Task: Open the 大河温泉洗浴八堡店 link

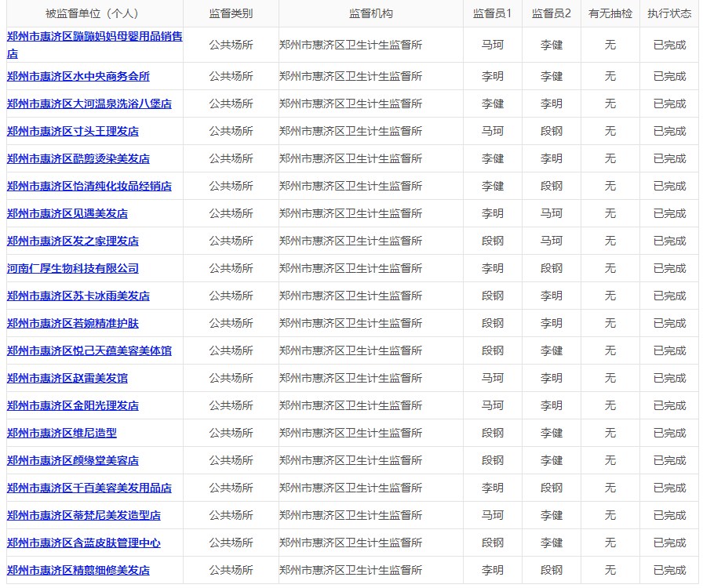Action: (x=89, y=103)
